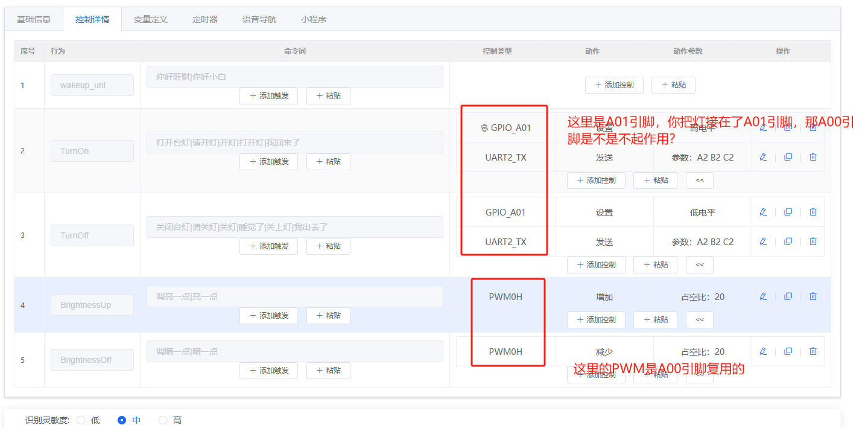
Task: Click the 调暗一点|暗一点 command word input field
Action: tap(294, 351)
